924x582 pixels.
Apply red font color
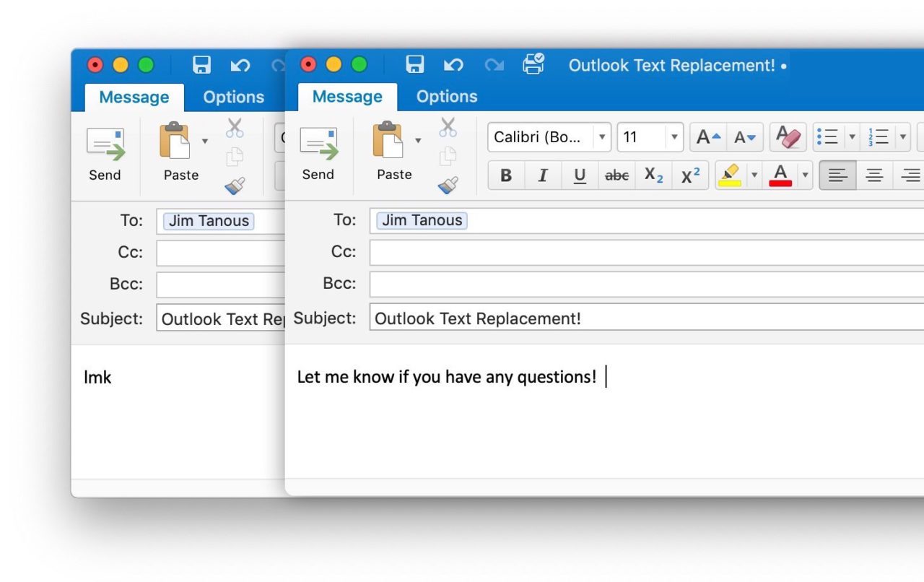pyautogui.click(x=780, y=175)
